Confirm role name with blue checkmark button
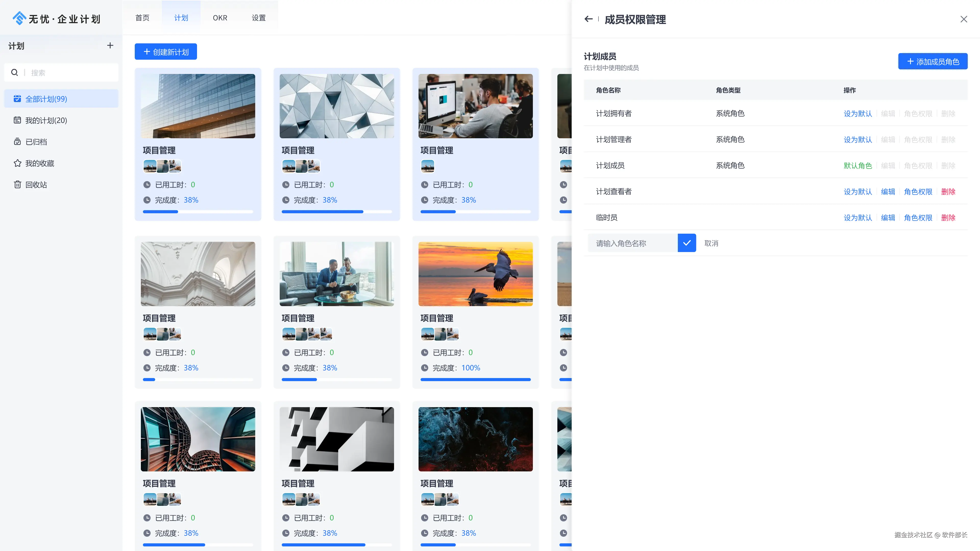This screenshot has width=980, height=551. 687,243
